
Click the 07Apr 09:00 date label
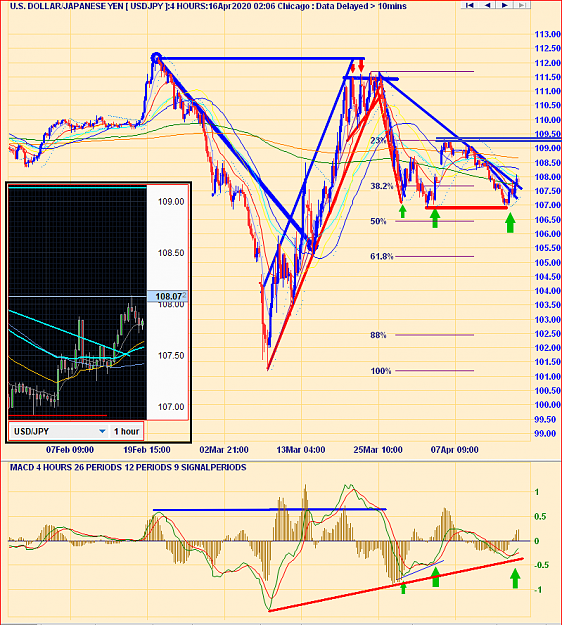[455, 450]
